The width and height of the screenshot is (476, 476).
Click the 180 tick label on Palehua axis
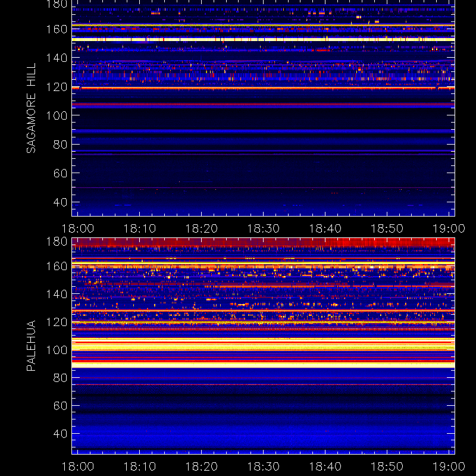[x=57, y=242]
